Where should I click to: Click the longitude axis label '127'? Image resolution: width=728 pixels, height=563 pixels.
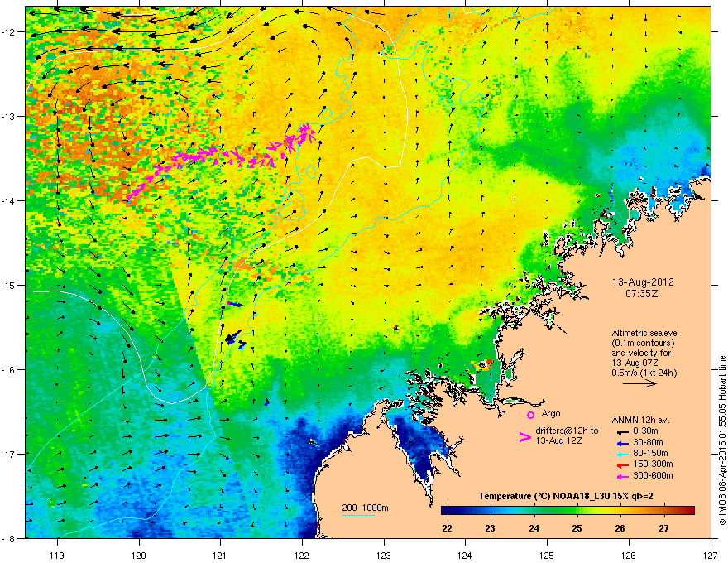710,555
